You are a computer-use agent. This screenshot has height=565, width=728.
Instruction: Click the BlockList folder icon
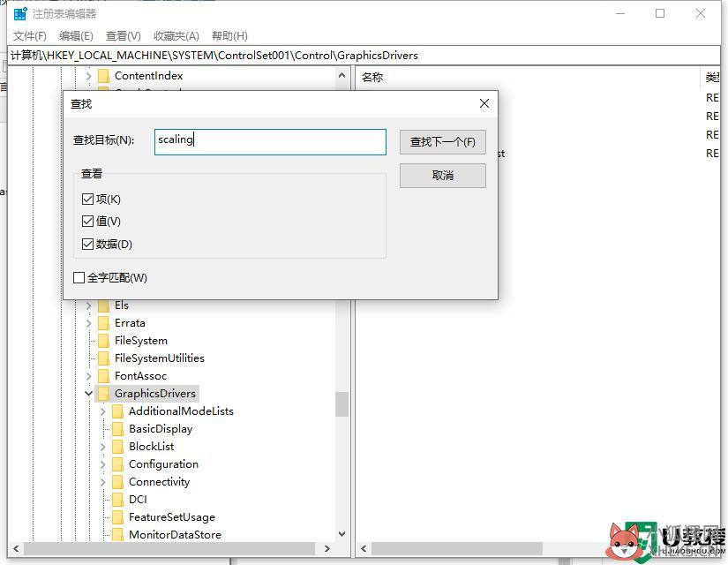(x=118, y=447)
